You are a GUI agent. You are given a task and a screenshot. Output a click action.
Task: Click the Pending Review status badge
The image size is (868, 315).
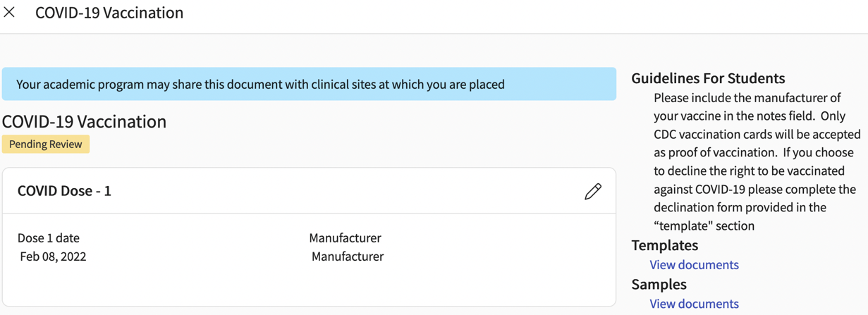pos(46,144)
